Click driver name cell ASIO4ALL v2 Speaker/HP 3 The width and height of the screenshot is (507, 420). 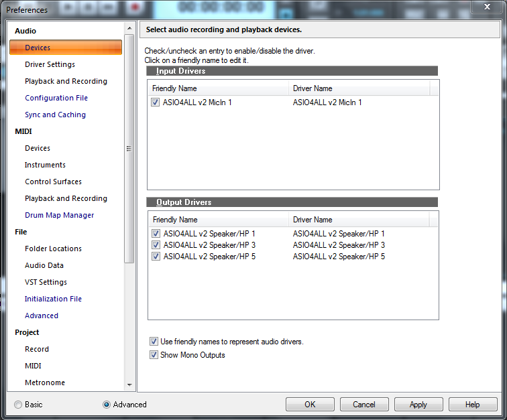click(x=339, y=245)
